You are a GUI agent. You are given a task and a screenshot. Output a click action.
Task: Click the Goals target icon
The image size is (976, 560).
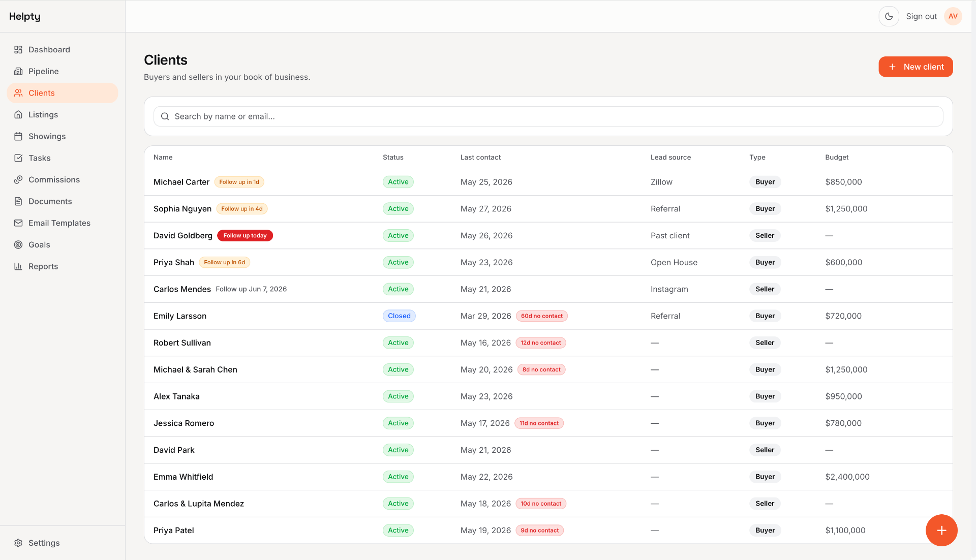18,245
